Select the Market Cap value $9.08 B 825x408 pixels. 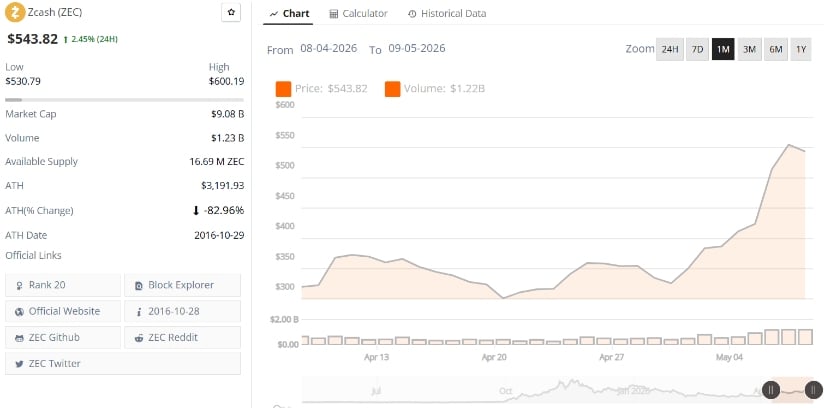[x=227, y=114]
